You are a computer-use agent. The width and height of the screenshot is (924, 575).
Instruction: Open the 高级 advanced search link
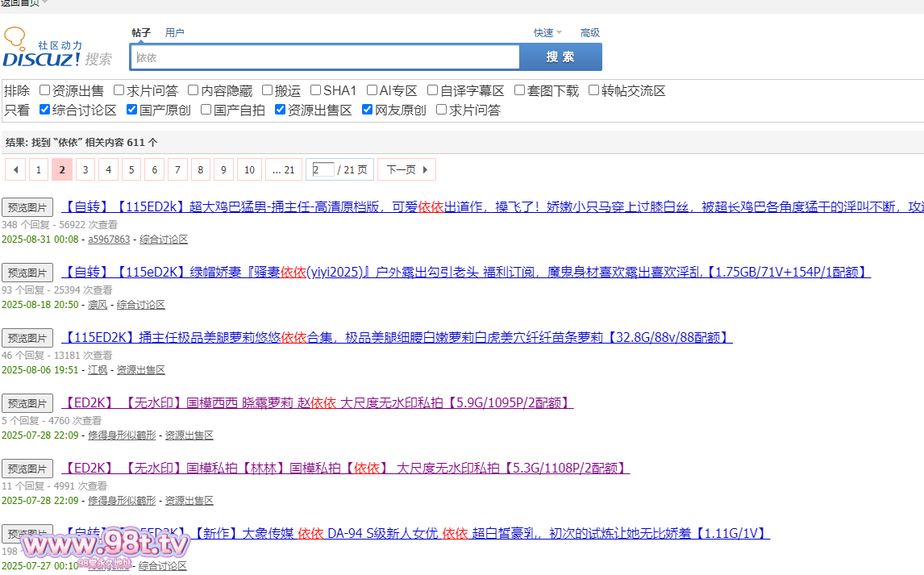pos(589,33)
